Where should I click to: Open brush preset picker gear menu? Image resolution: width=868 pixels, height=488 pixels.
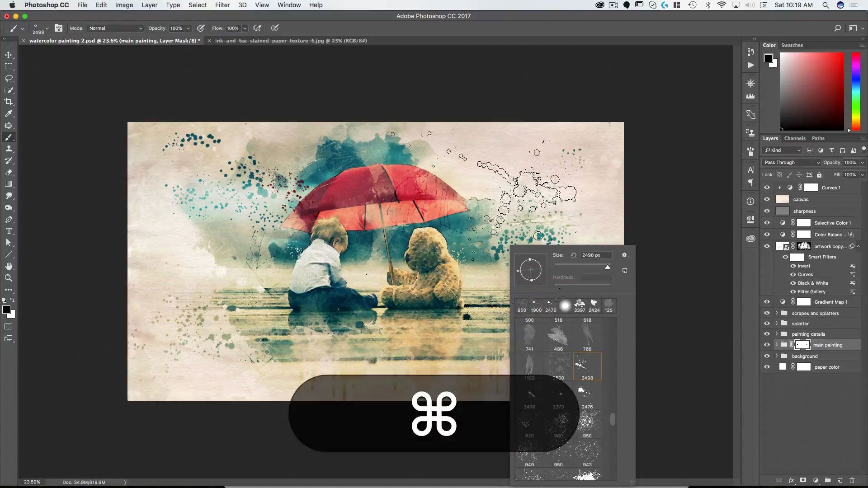pos(625,255)
